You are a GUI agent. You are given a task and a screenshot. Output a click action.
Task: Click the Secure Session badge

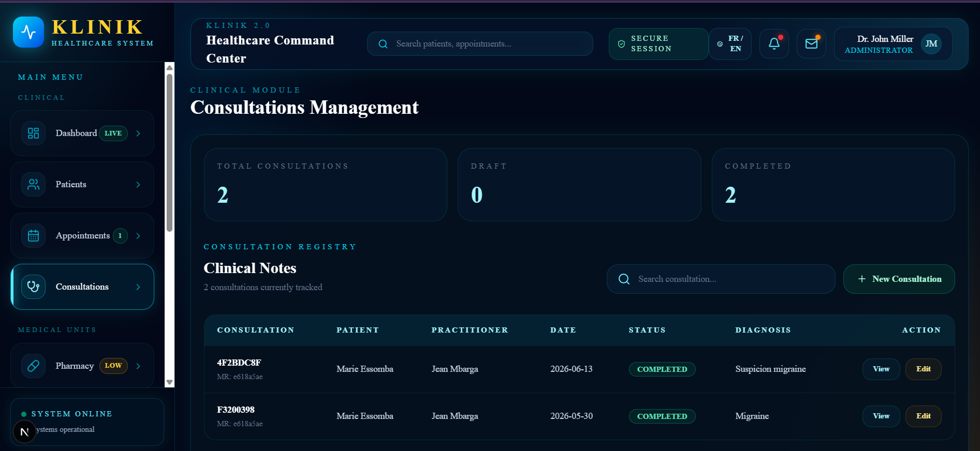pyautogui.click(x=659, y=44)
